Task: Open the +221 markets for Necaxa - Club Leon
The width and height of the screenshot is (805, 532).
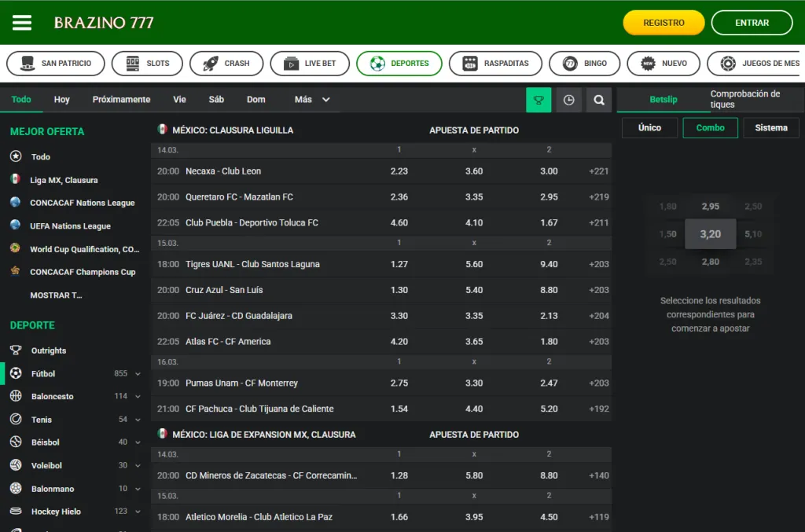Action: point(598,171)
